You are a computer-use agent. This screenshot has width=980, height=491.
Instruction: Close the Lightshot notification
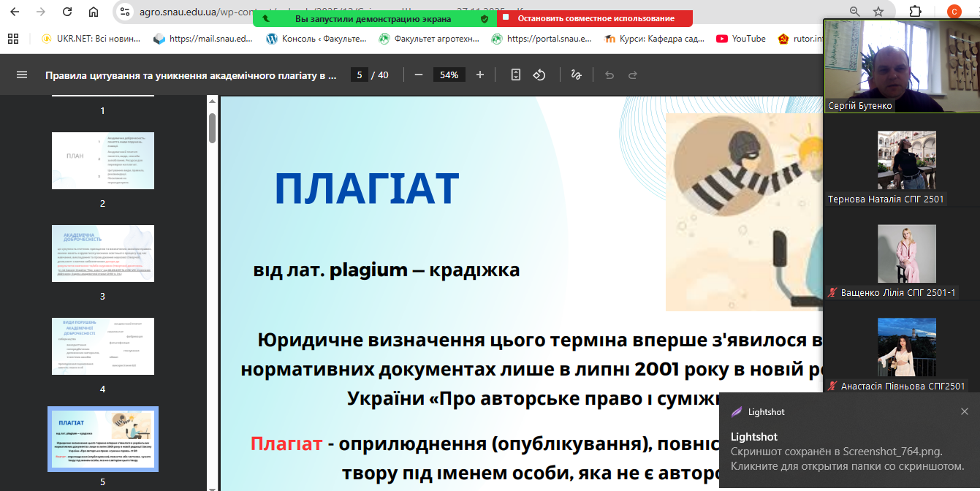(x=964, y=412)
